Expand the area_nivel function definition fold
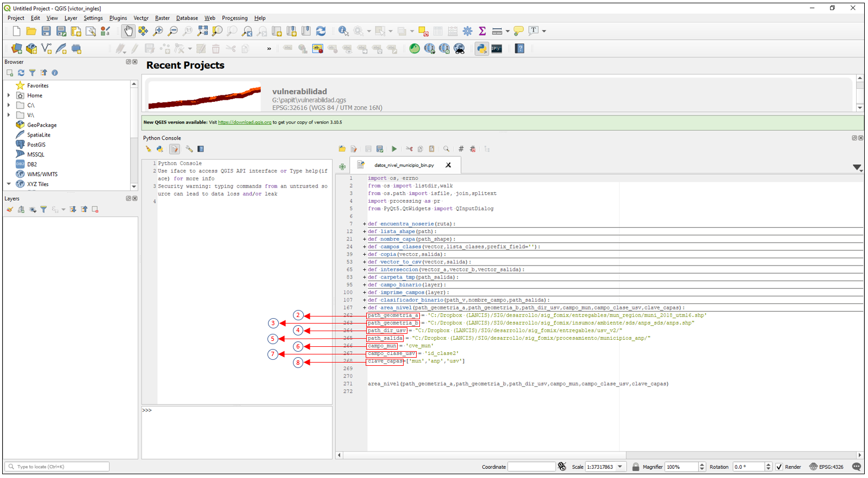The height and width of the screenshot is (478, 868). (365, 308)
